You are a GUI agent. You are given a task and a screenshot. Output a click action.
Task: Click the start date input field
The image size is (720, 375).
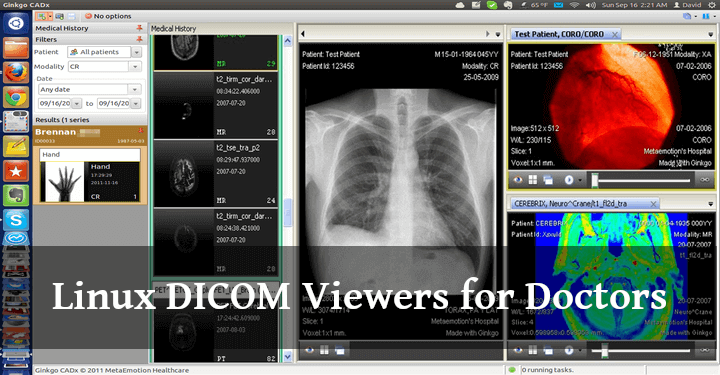[55, 104]
